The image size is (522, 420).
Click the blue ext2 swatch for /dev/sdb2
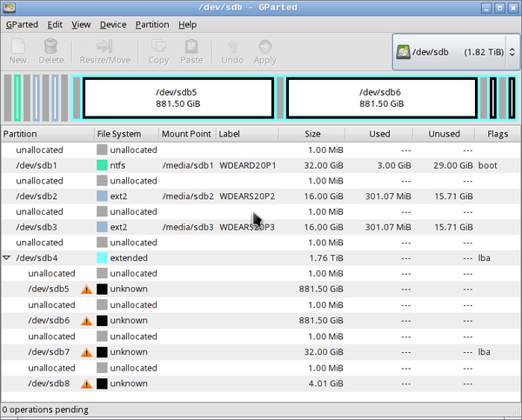coord(102,197)
